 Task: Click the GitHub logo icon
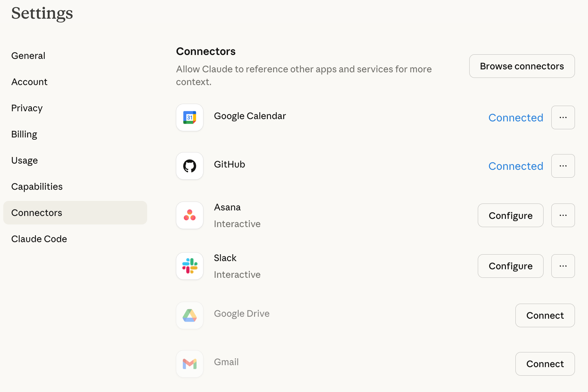point(190,166)
